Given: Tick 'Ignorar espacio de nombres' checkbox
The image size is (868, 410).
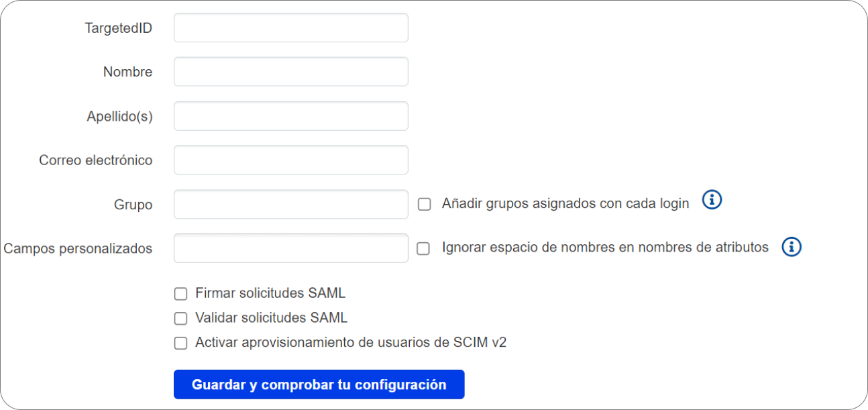Looking at the screenshot, I should click(423, 248).
